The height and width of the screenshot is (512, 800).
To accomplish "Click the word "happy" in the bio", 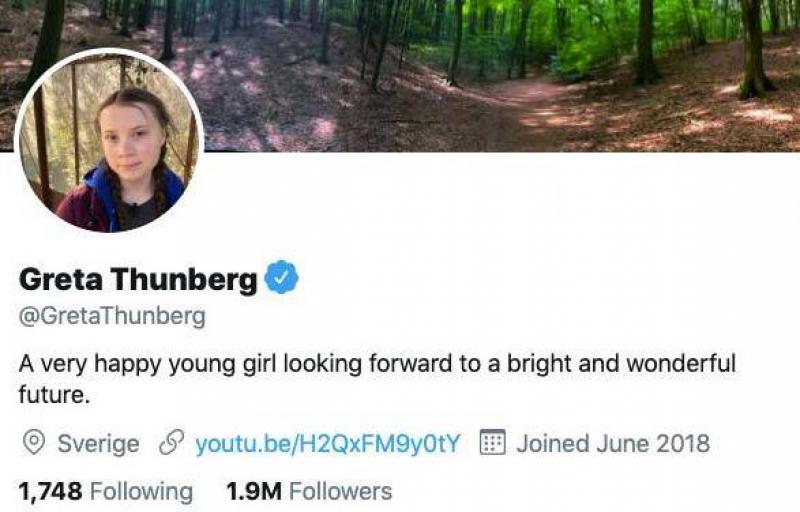I will [x=136, y=363].
